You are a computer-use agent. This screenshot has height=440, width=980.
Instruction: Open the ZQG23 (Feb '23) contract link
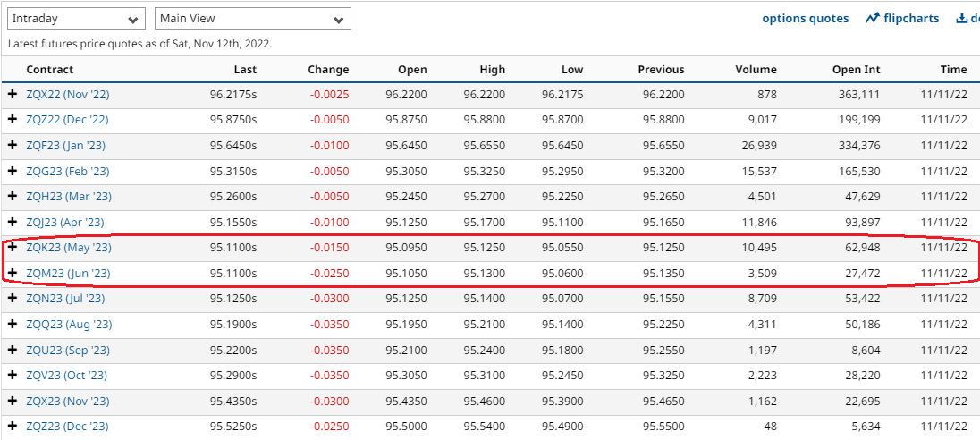(x=68, y=171)
